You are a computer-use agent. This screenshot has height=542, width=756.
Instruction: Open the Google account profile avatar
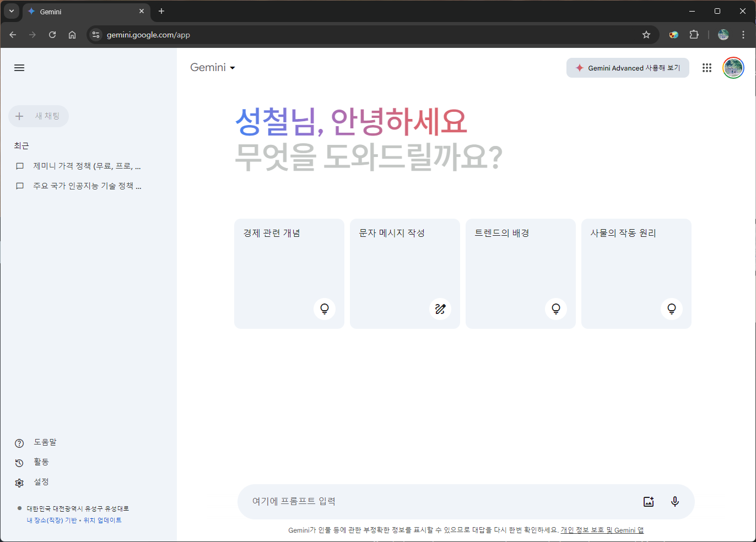coord(733,68)
